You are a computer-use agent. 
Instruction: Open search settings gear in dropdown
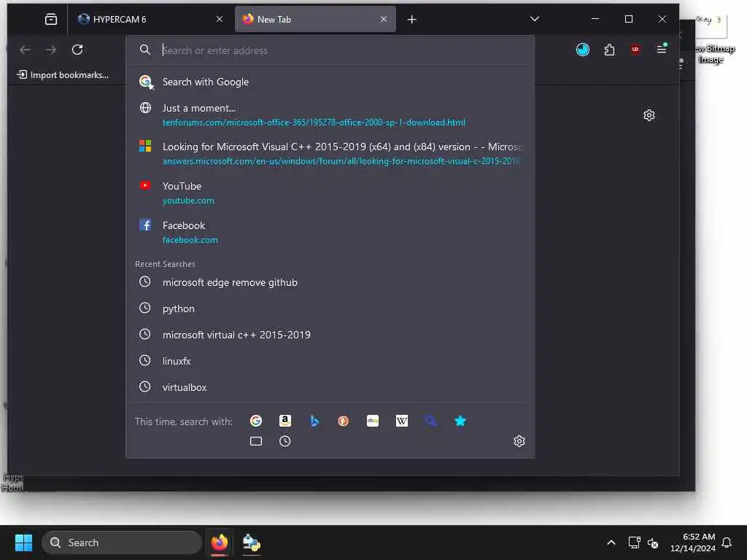[519, 441]
